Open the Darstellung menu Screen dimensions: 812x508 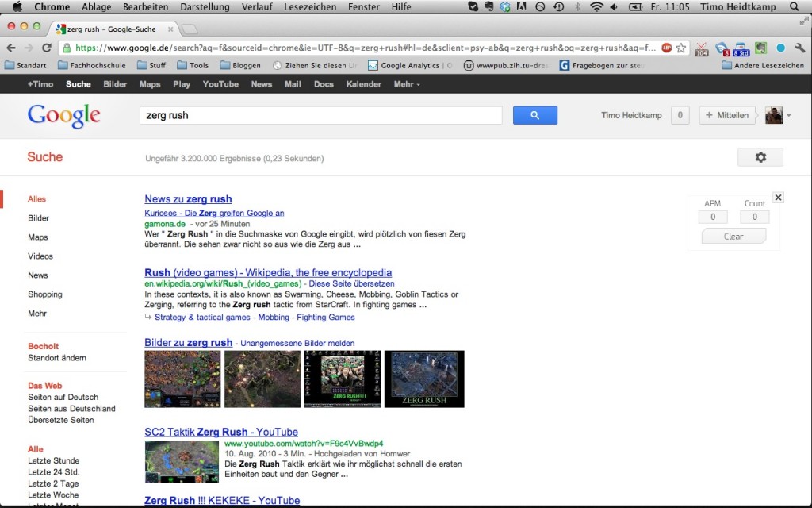tap(205, 6)
